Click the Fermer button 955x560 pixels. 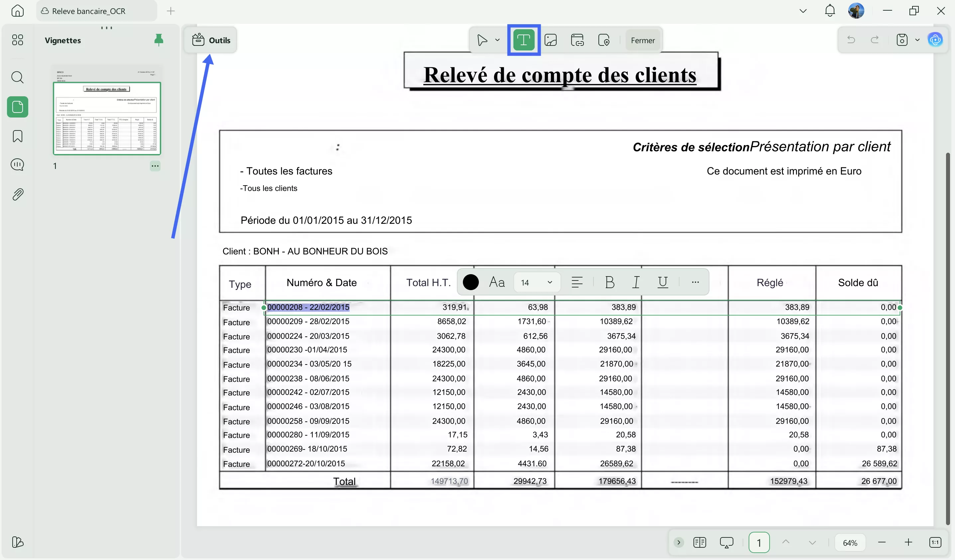[643, 40]
